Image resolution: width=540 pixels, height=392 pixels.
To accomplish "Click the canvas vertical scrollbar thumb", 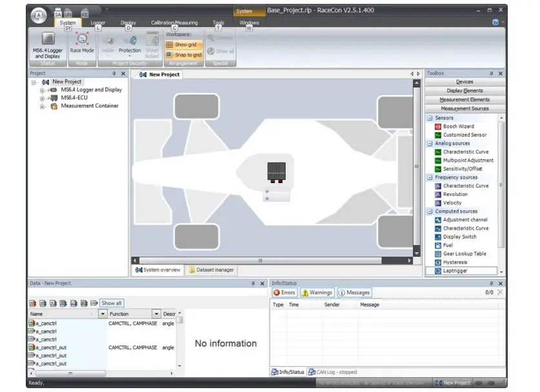I will (x=417, y=166).
